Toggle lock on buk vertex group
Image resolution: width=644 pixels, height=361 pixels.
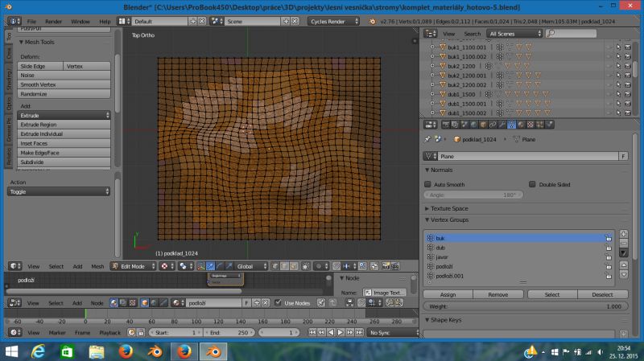tap(609, 238)
